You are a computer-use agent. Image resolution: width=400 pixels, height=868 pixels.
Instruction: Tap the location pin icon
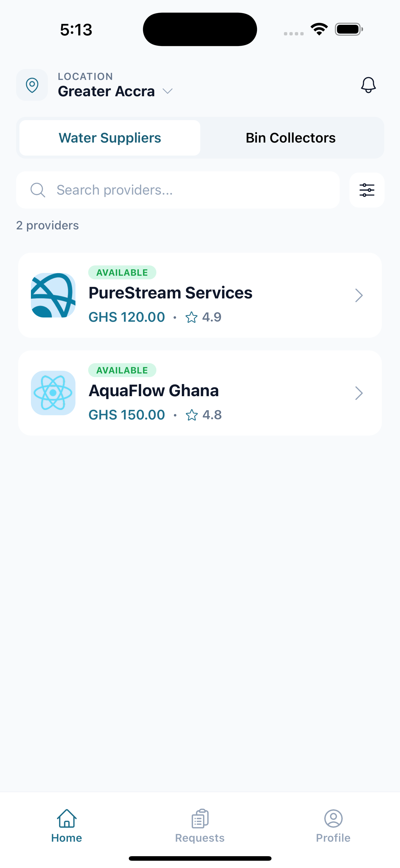32,85
